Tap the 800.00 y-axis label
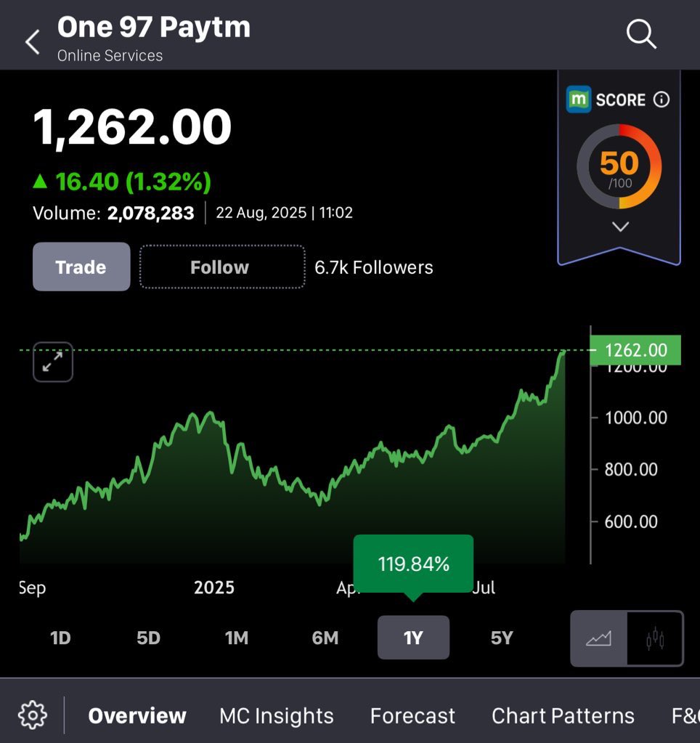The height and width of the screenshot is (743, 700). pyautogui.click(x=631, y=469)
